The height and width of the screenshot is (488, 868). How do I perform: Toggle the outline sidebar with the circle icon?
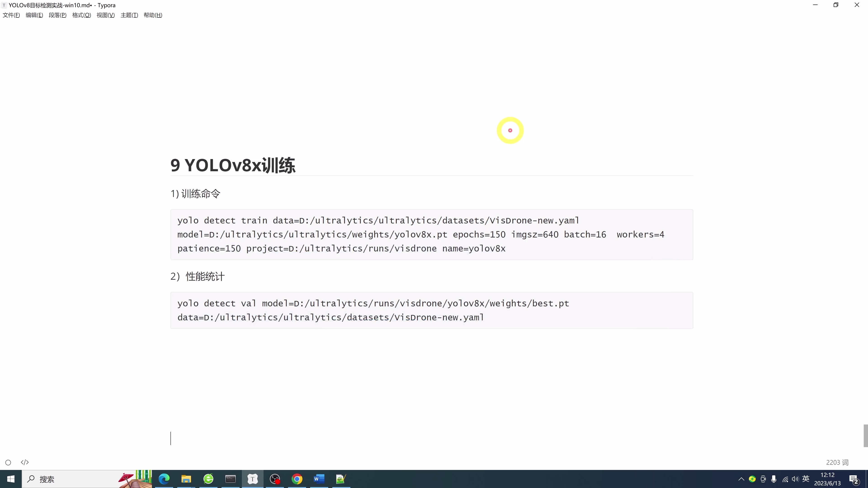(x=8, y=462)
